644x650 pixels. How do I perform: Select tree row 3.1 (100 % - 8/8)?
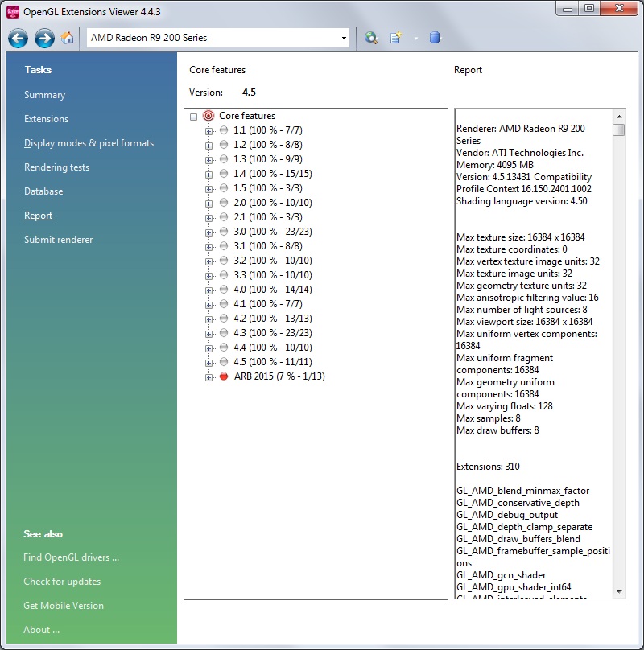click(267, 246)
